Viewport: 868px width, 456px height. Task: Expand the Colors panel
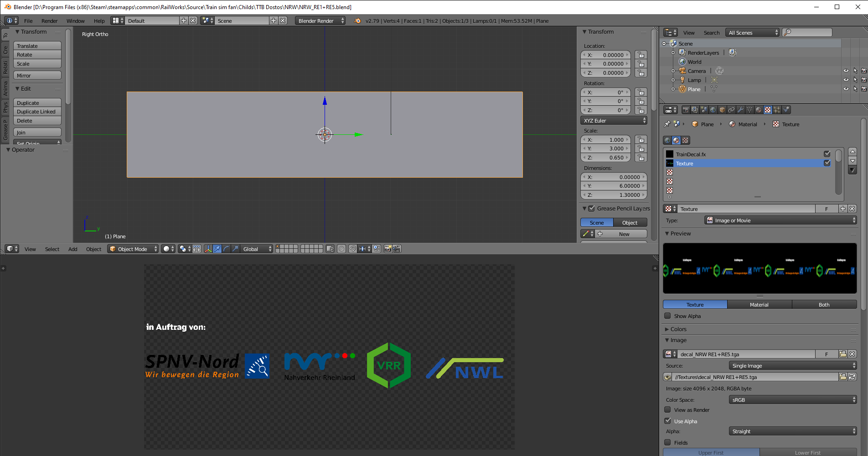678,329
